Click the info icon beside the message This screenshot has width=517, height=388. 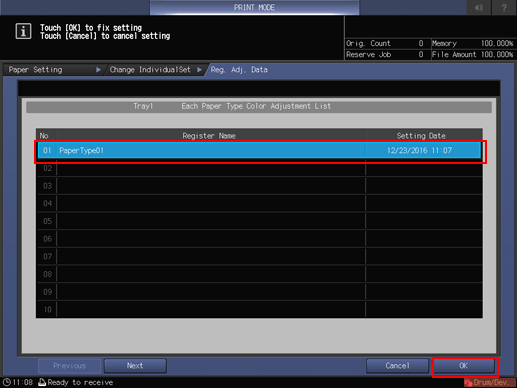[x=23, y=31]
